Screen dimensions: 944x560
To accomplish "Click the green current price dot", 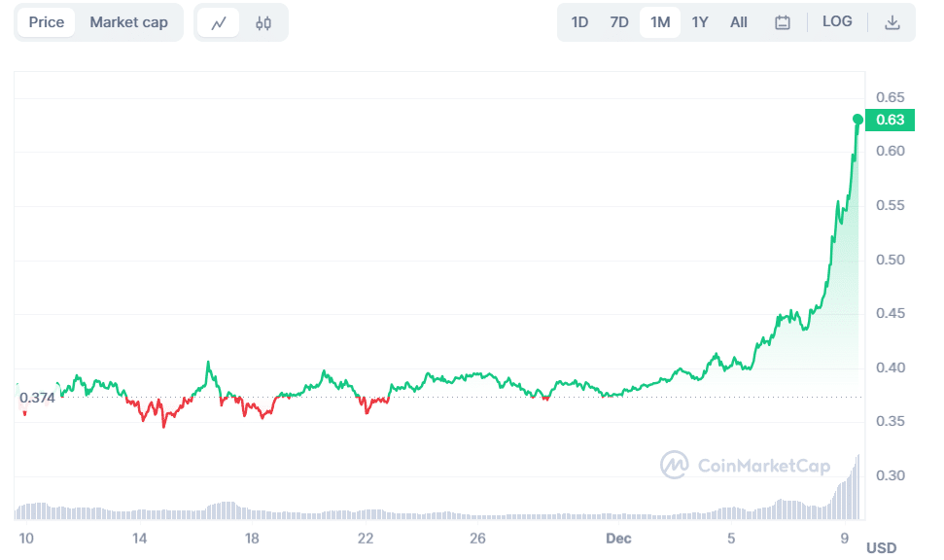I will (857, 120).
